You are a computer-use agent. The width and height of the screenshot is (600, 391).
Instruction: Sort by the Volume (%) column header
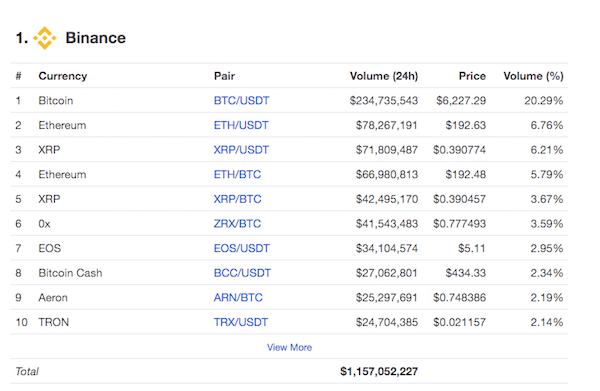tap(533, 76)
